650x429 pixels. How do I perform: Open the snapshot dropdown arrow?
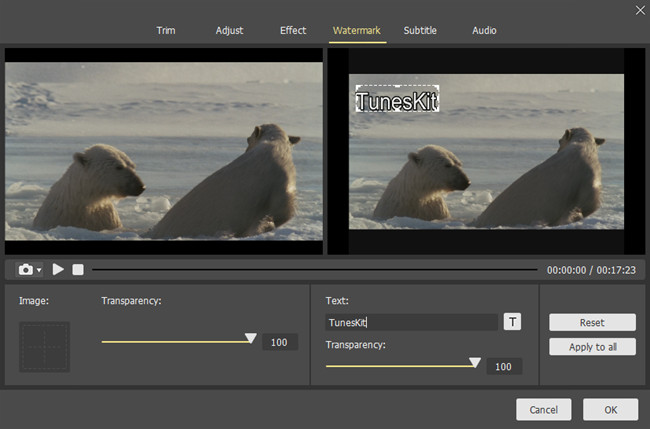[x=39, y=270]
